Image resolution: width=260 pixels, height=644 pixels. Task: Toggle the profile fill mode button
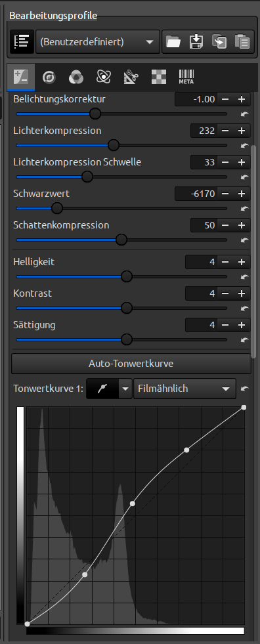coord(22,41)
